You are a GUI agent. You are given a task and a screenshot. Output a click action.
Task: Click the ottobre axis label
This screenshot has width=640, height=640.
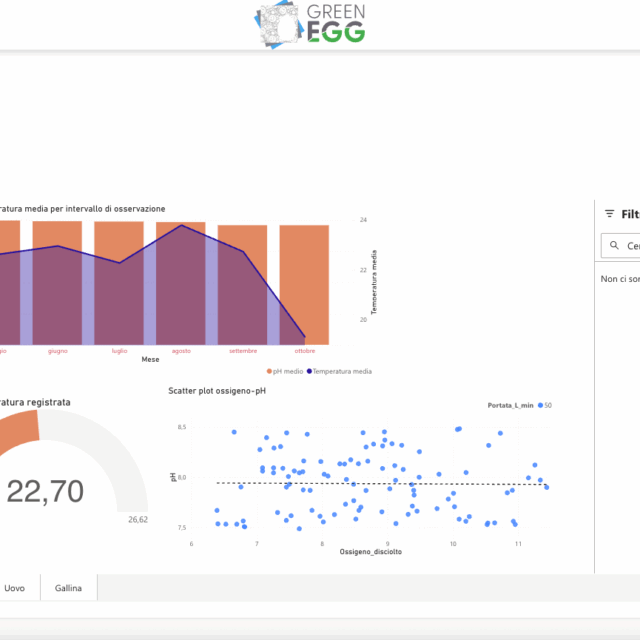(x=305, y=351)
